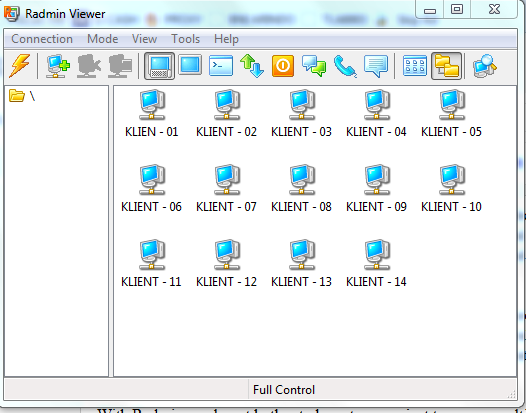
Task: Open the Tools menu
Action: coord(186,39)
